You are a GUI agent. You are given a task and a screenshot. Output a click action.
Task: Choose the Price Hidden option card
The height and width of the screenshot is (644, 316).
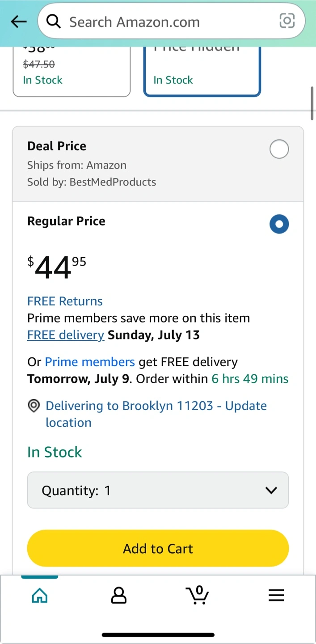(x=202, y=71)
